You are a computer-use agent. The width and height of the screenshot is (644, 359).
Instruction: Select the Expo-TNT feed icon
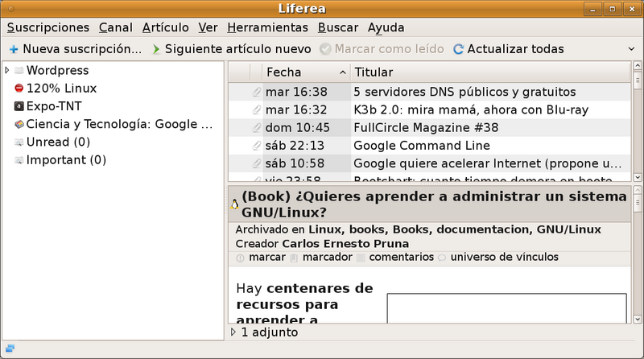coord(19,106)
